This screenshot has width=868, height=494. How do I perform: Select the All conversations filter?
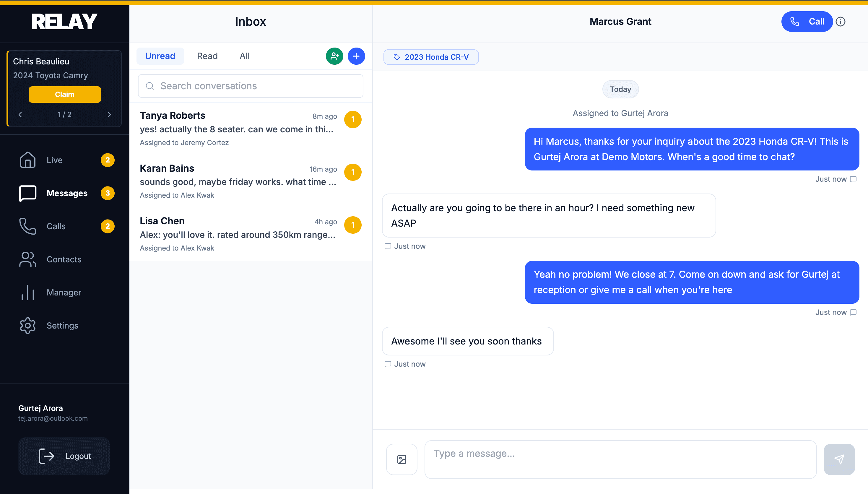(244, 56)
